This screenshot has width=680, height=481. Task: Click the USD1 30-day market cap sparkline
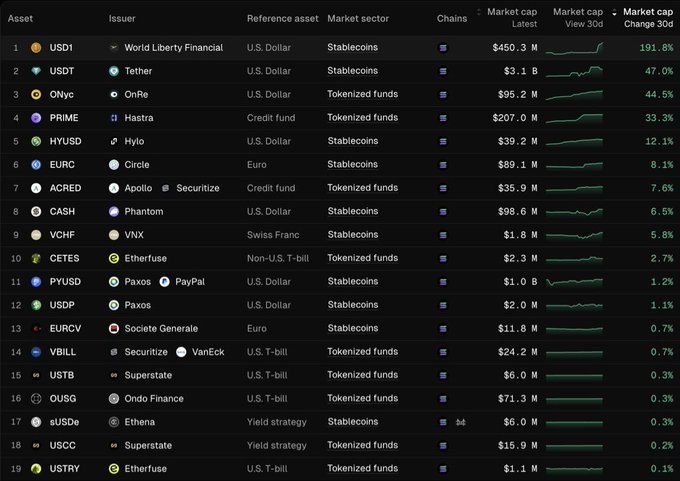click(x=575, y=47)
